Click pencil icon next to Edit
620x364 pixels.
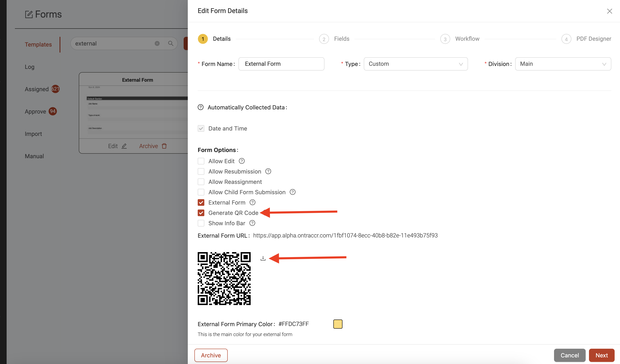[124, 146]
